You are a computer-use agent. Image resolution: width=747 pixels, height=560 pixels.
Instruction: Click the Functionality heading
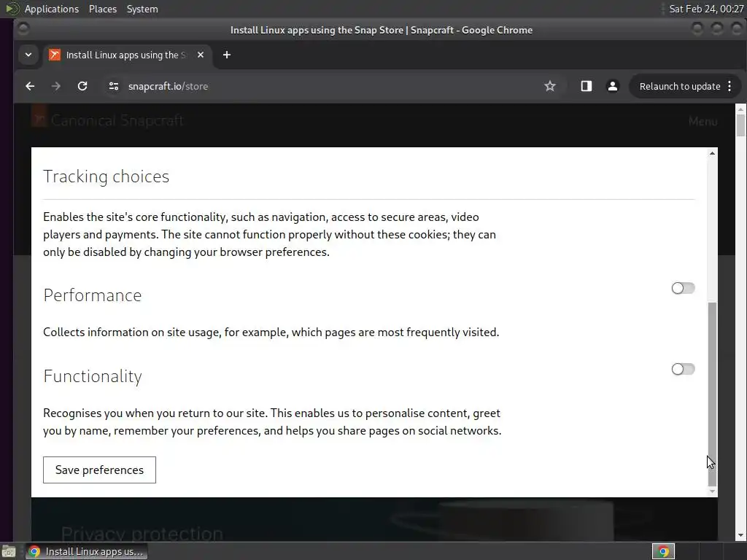93,376
